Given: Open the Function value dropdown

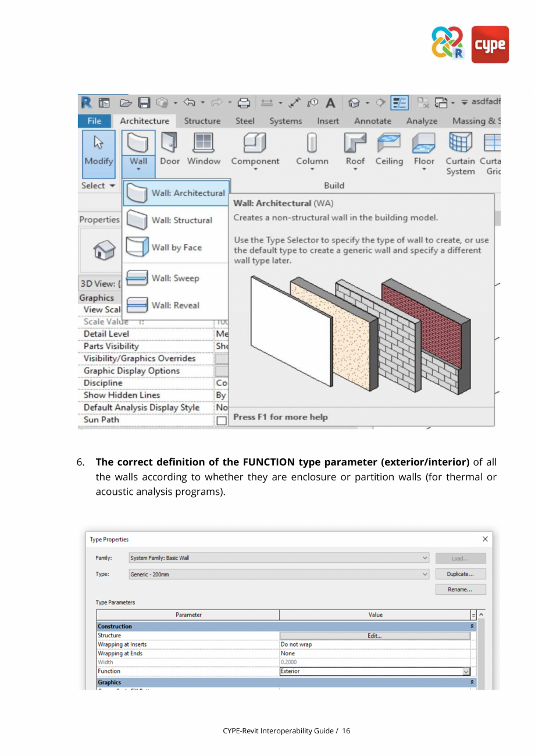Looking at the screenshot, I should pyautogui.click(x=466, y=671).
